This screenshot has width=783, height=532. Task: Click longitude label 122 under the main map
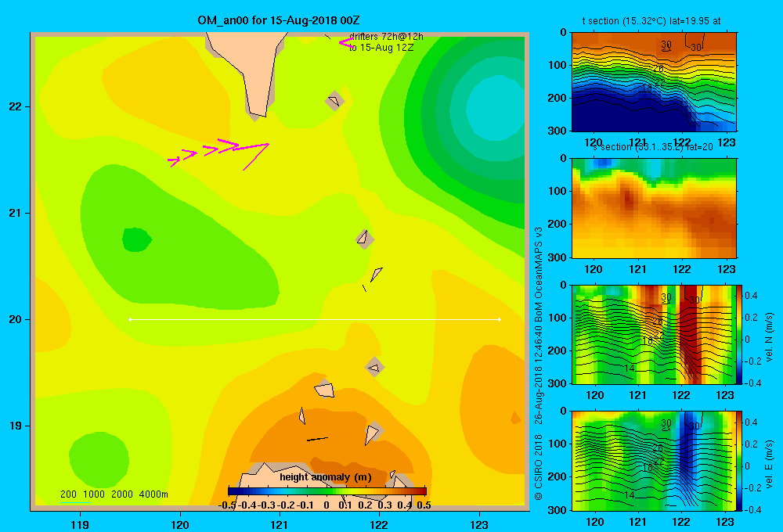point(379,524)
